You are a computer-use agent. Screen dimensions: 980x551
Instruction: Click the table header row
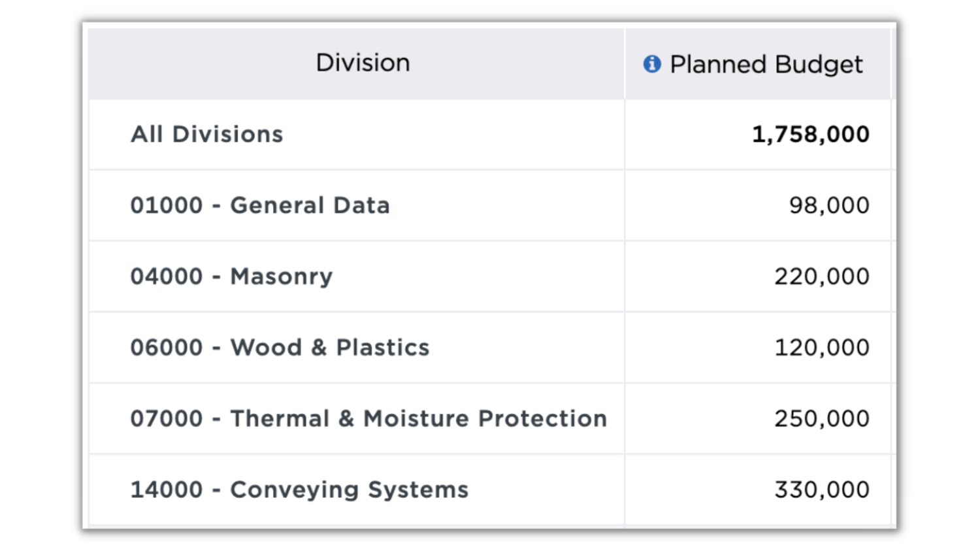(490, 63)
